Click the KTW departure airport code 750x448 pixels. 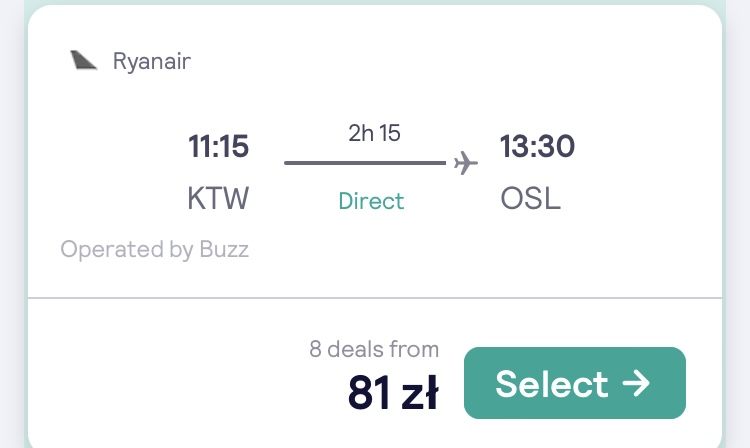(218, 198)
